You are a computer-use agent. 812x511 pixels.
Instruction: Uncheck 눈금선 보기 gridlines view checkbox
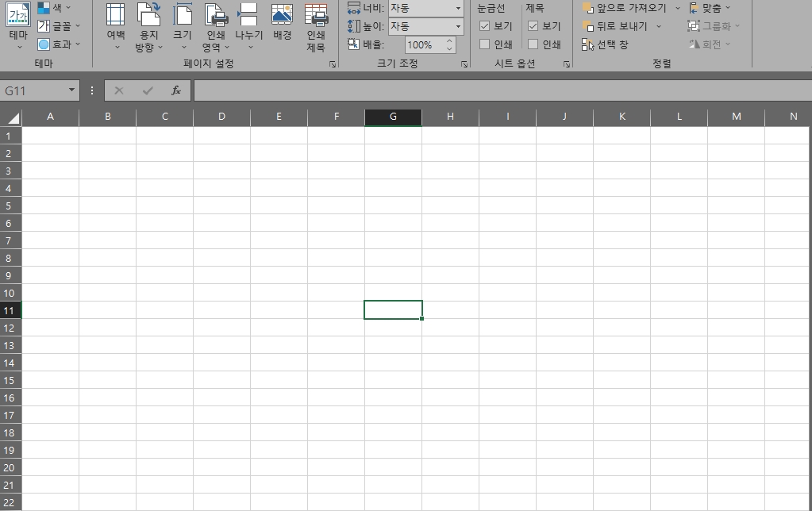[x=485, y=26]
